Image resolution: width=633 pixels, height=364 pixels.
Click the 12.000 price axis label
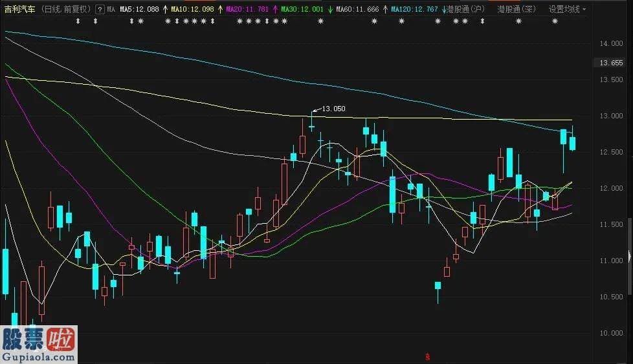click(611, 188)
